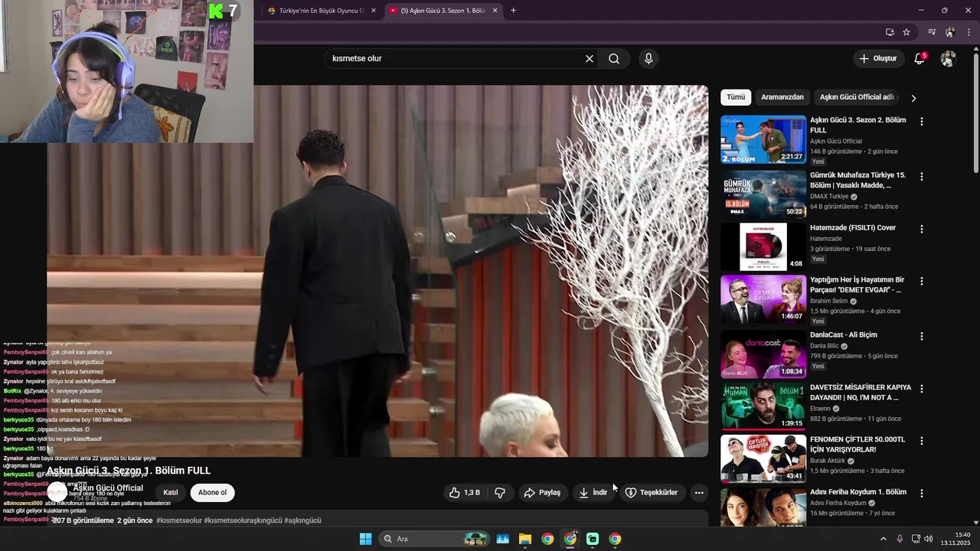980x551 pixels.
Task: Open options for the Hatemzade (FISILTI) Cover video
Action: [921, 229]
